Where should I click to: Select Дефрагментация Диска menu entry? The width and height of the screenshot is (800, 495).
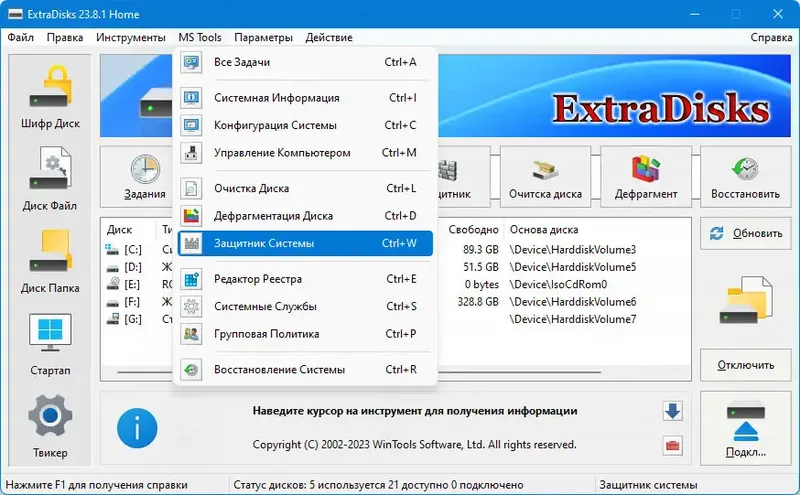tap(305, 216)
